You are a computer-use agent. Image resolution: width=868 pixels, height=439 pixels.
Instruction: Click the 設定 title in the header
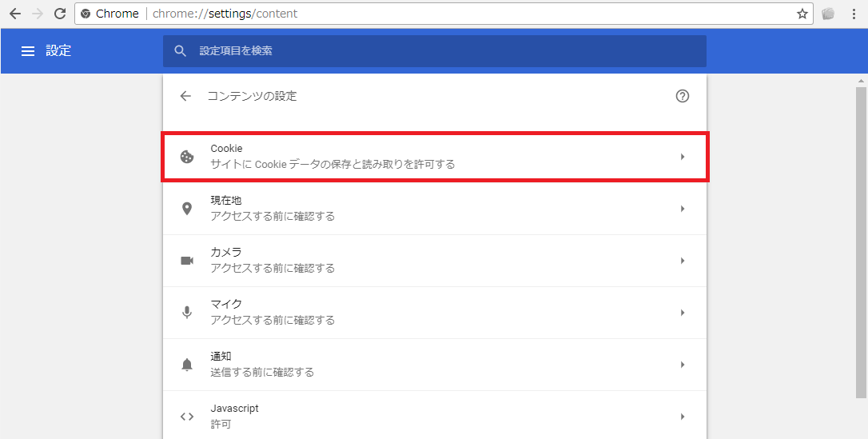tap(58, 51)
